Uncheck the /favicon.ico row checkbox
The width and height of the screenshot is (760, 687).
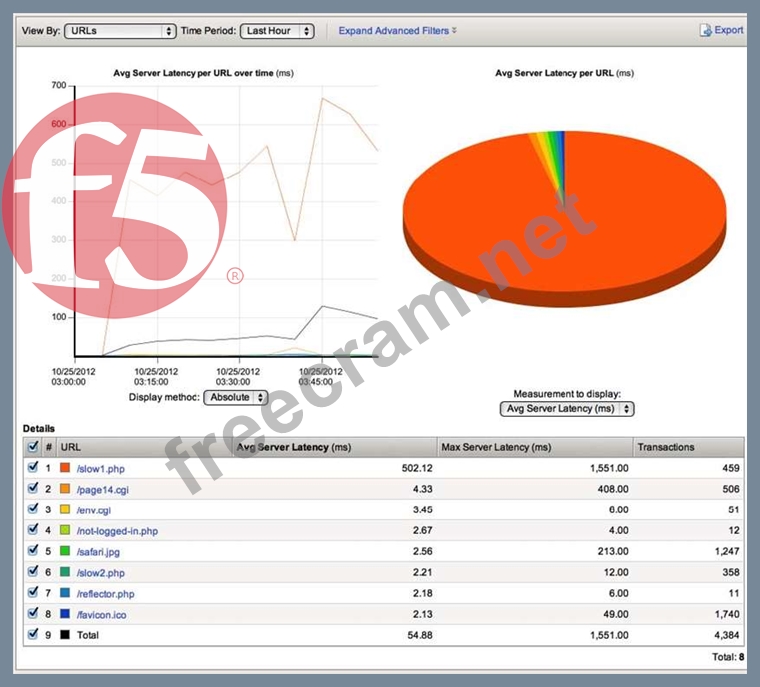(x=33, y=613)
